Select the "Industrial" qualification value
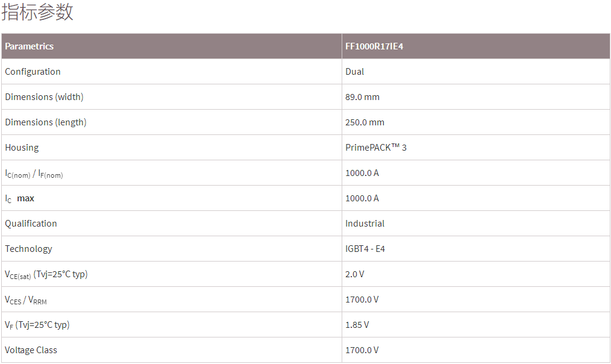Screen dimensions: 611x364 [365, 224]
